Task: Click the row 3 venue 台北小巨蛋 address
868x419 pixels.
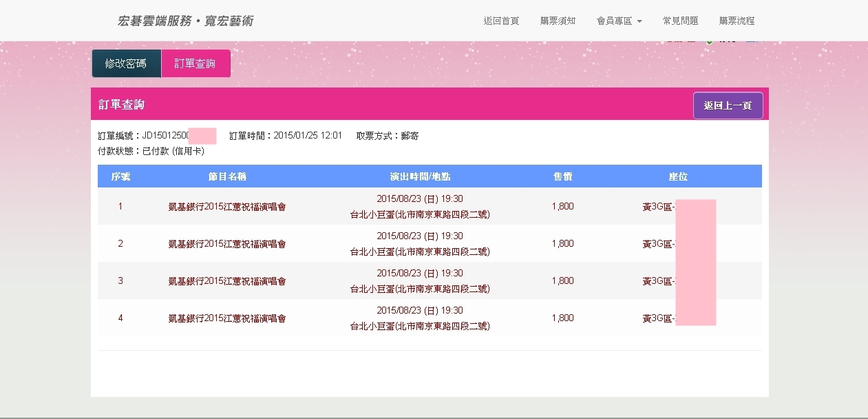Action: pos(420,289)
